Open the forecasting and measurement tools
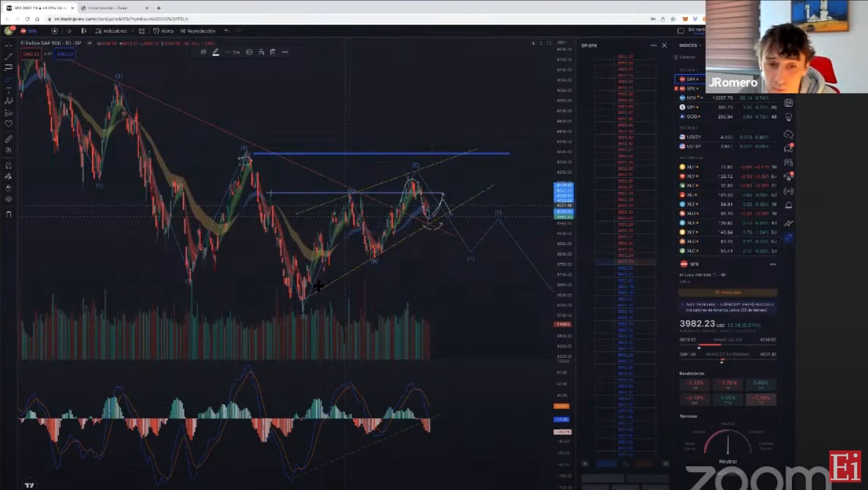 tap(8, 113)
